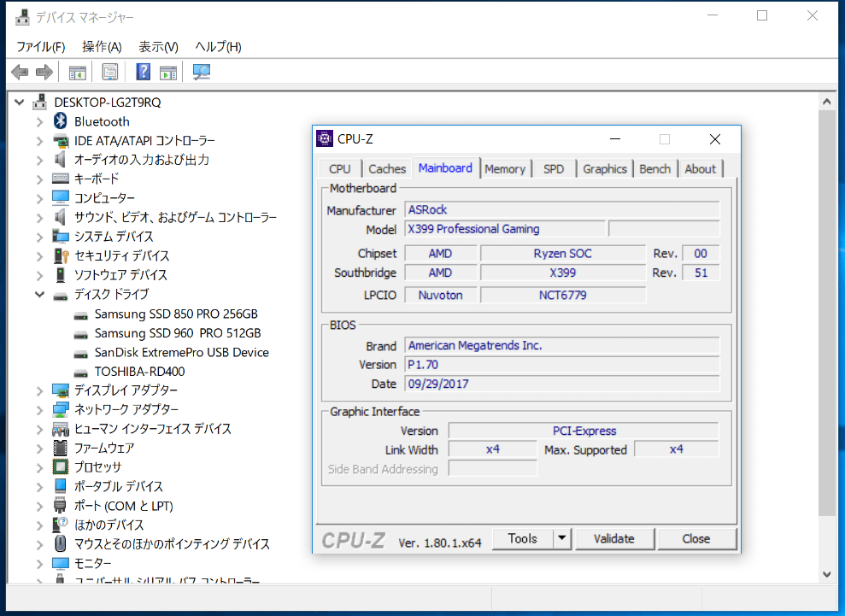The height and width of the screenshot is (616, 845).
Task: Expand the system devices (システム デバイス) node
Action: pyautogui.click(x=39, y=237)
